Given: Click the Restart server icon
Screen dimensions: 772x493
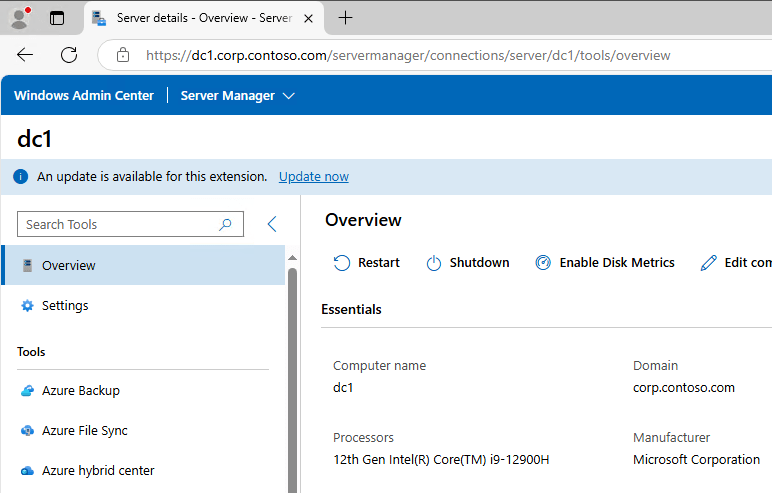Looking at the screenshot, I should click(x=342, y=263).
